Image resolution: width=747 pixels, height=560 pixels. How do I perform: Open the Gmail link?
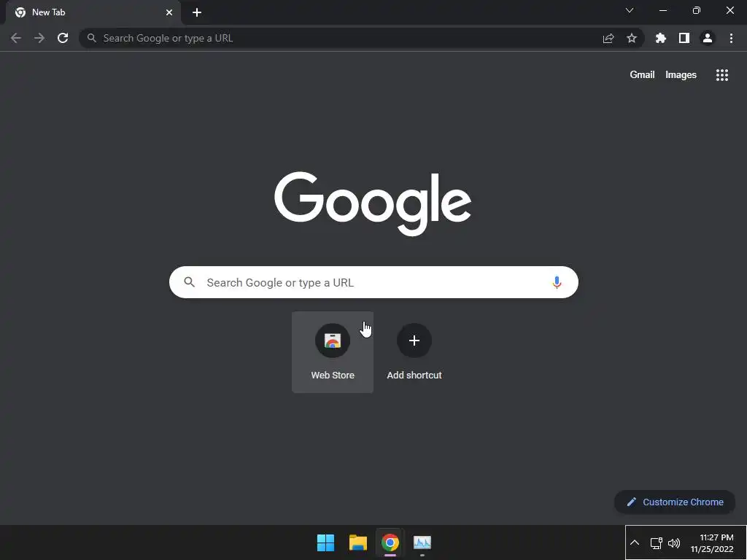(642, 75)
